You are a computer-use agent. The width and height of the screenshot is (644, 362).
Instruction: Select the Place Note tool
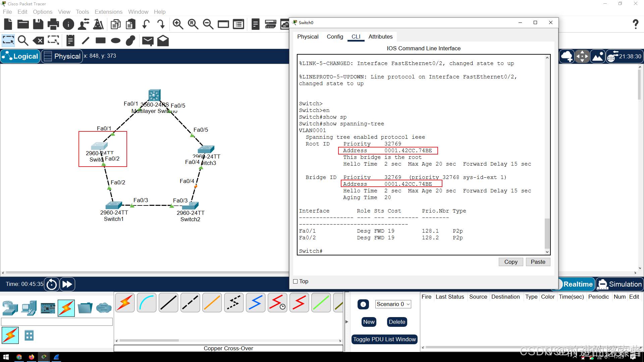coord(70,41)
